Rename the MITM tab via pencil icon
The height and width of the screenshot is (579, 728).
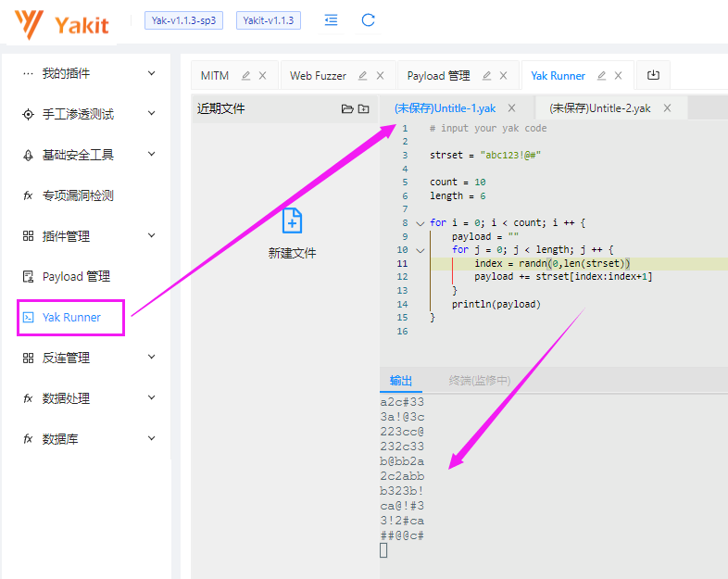246,75
